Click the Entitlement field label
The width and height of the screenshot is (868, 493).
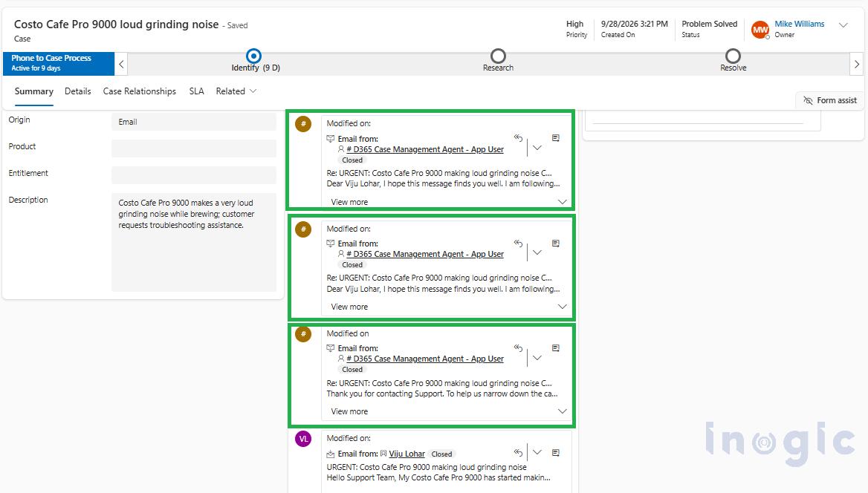28,173
